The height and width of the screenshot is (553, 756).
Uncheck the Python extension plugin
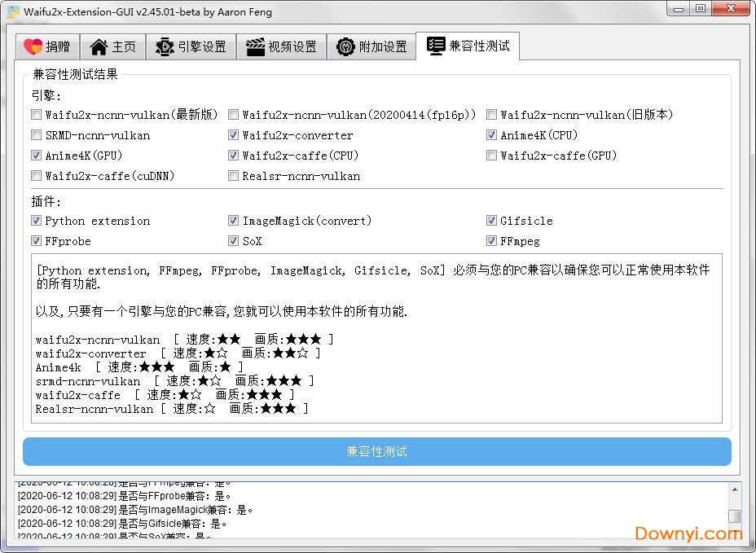pyautogui.click(x=36, y=221)
